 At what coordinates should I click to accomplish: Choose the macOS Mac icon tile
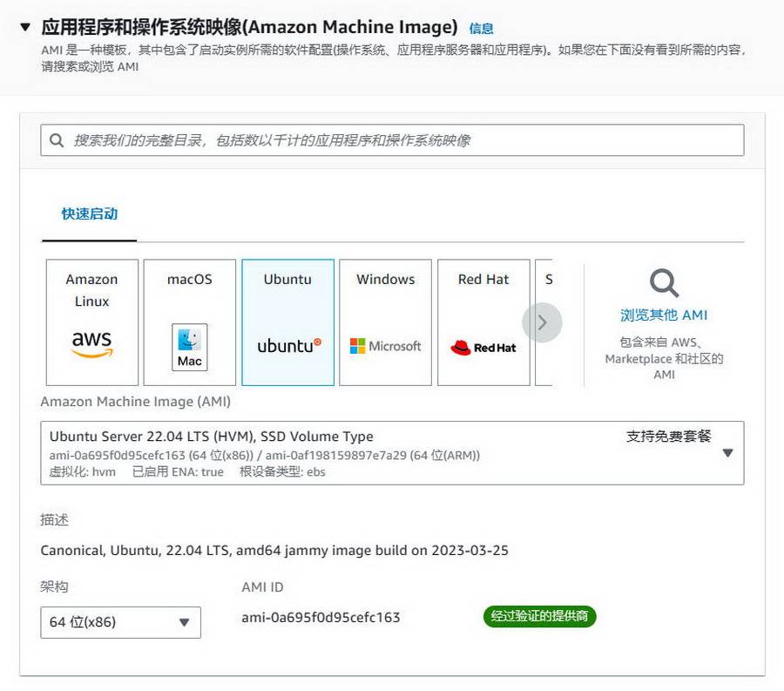point(189,322)
